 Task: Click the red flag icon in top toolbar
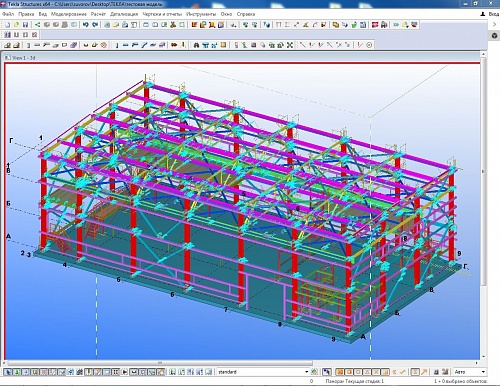point(375,25)
